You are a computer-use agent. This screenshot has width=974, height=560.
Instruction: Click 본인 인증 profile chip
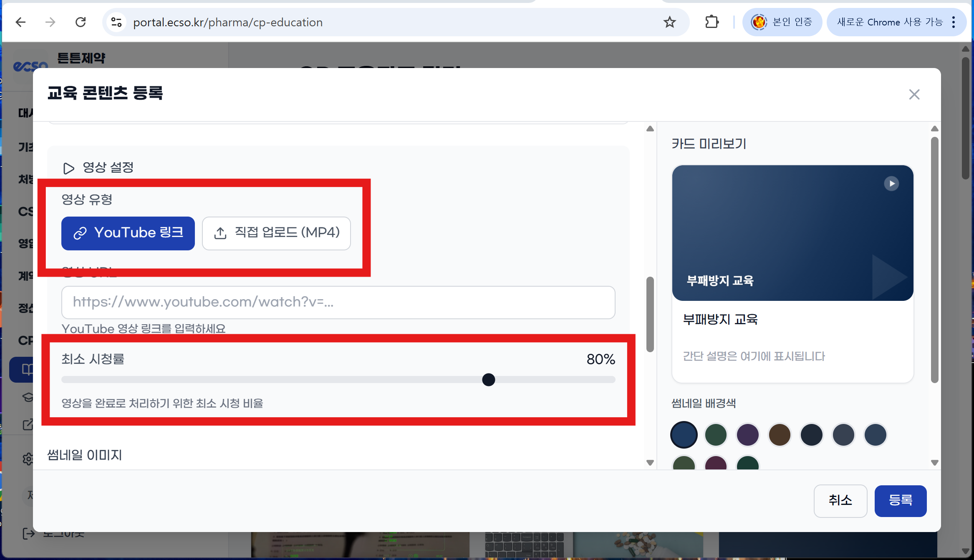[x=782, y=22]
